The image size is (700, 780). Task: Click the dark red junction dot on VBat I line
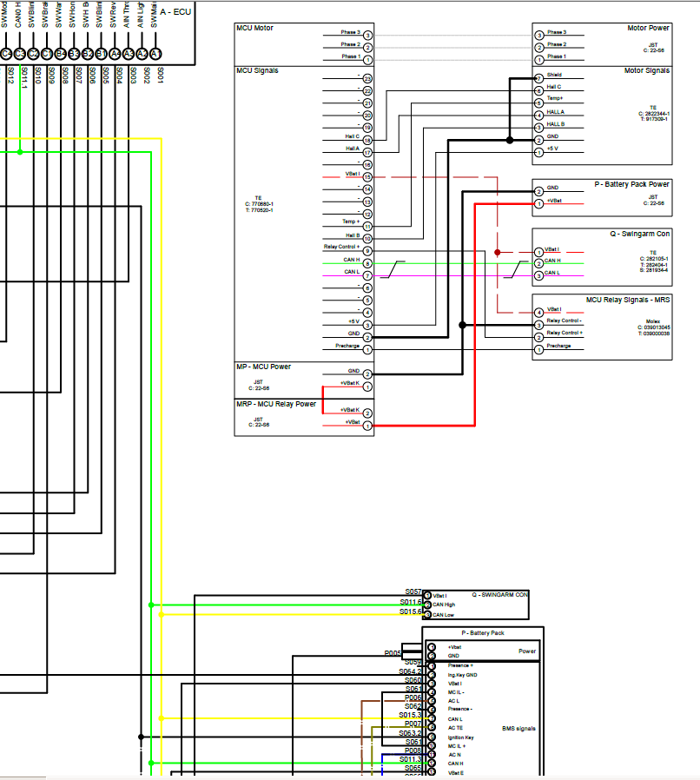(498, 253)
